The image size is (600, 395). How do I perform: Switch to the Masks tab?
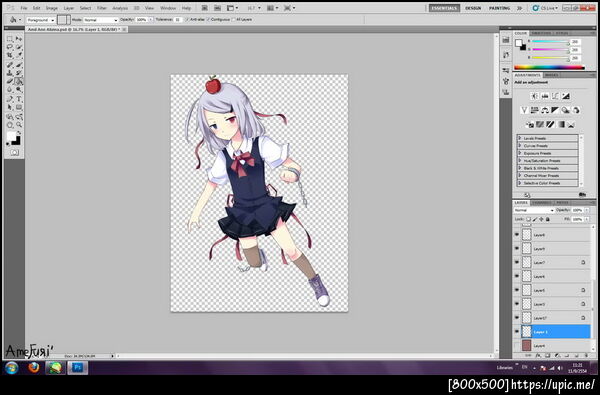(551, 75)
